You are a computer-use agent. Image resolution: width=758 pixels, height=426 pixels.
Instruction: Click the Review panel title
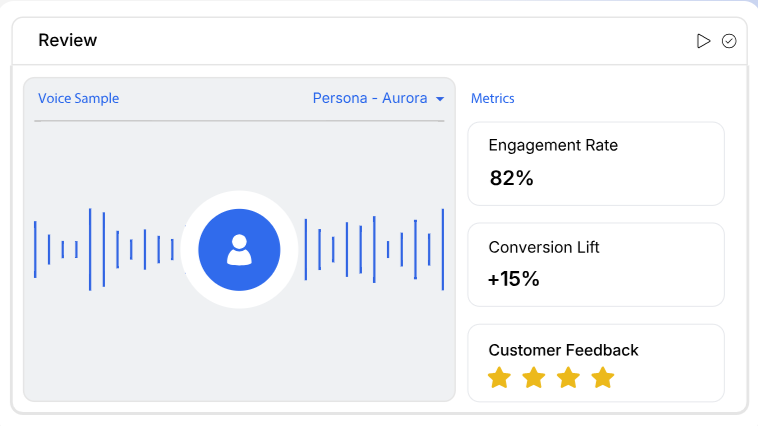click(68, 41)
